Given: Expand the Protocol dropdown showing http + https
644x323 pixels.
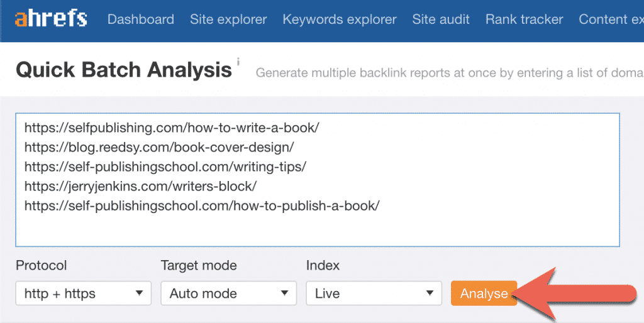Looking at the screenshot, I should (84, 293).
